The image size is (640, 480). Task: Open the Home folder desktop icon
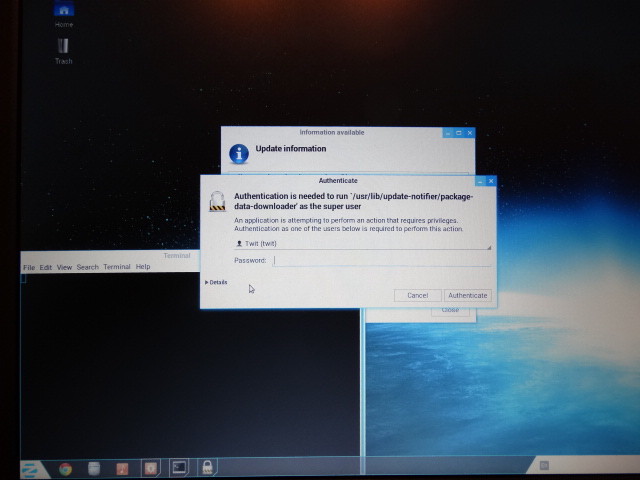[64, 13]
